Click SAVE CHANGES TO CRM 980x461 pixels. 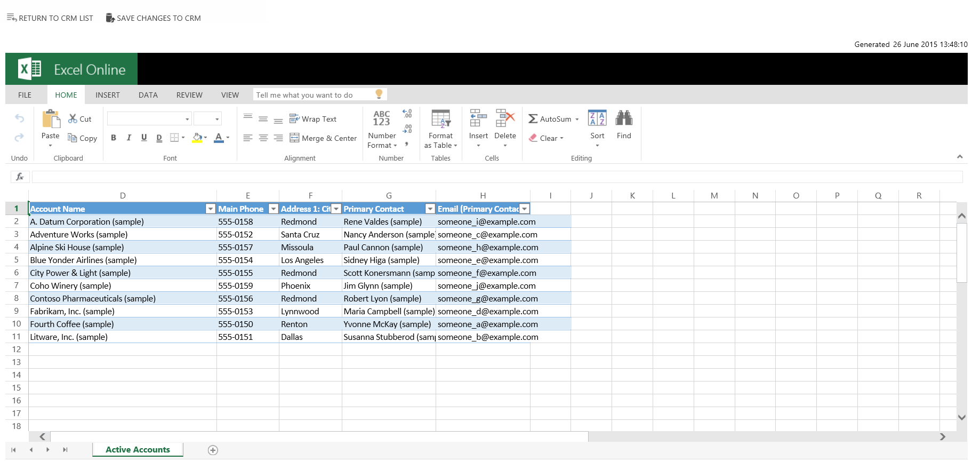(154, 18)
